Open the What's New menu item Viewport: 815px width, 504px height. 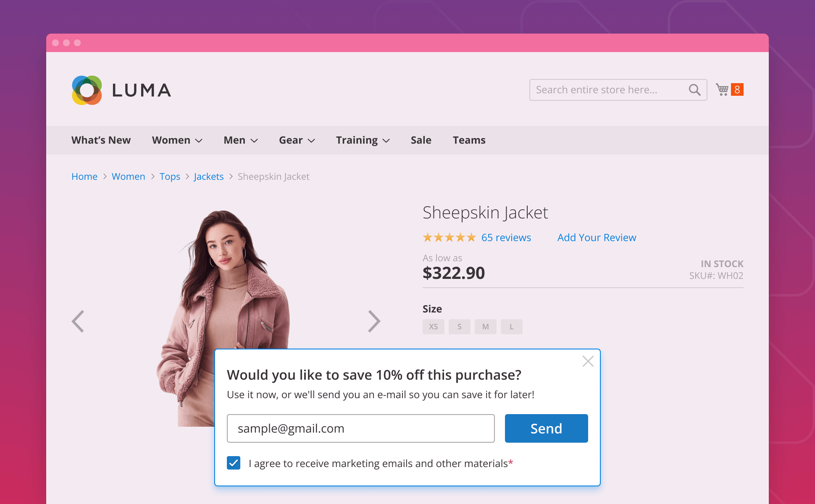point(101,140)
